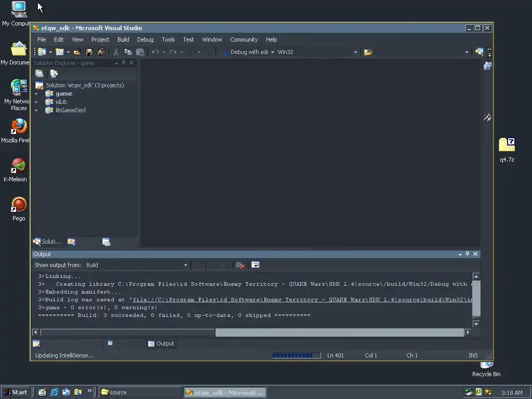The height and width of the screenshot is (399, 532).
Task: Open the Find combo box dropdown arrow
Action: pyautogui.click(x=467, y=52)
